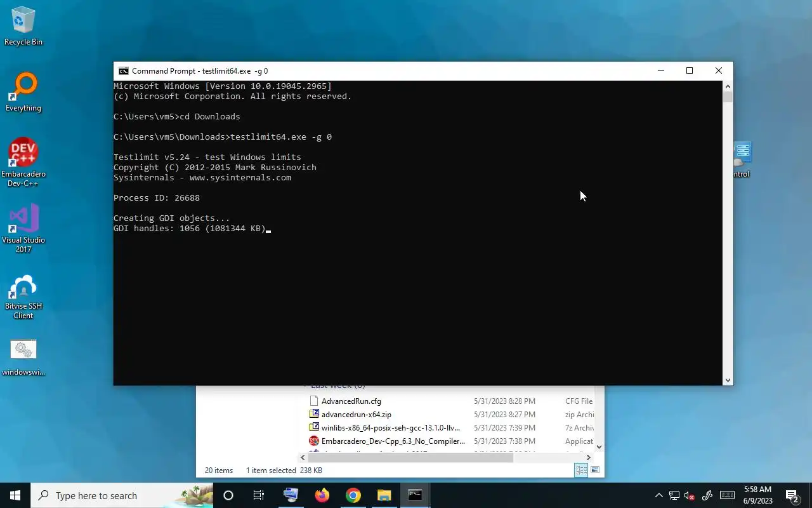
Task: Switch Explorer to Large icons view
Action: click(x=595, y=471)
